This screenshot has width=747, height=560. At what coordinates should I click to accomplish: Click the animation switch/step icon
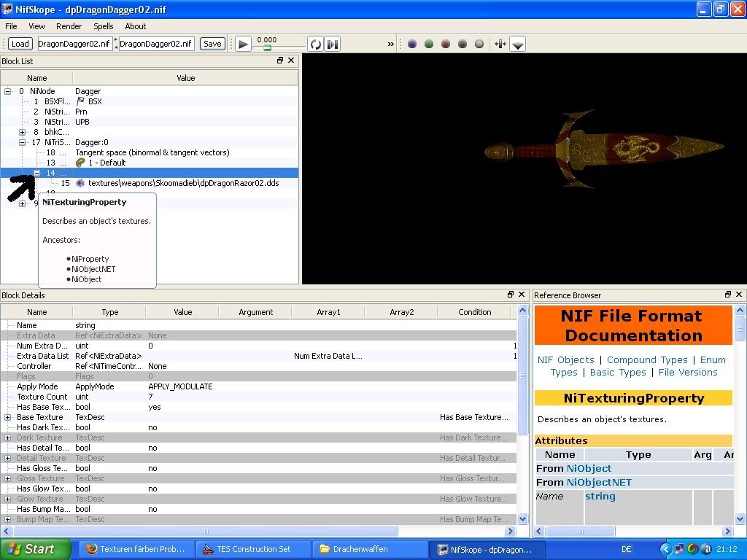pos(333,44)
